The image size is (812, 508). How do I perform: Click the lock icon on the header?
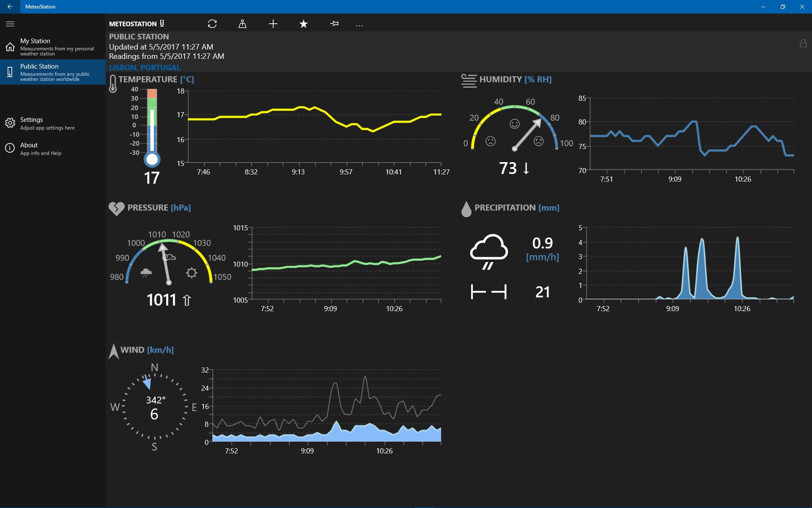coord(803,43)
